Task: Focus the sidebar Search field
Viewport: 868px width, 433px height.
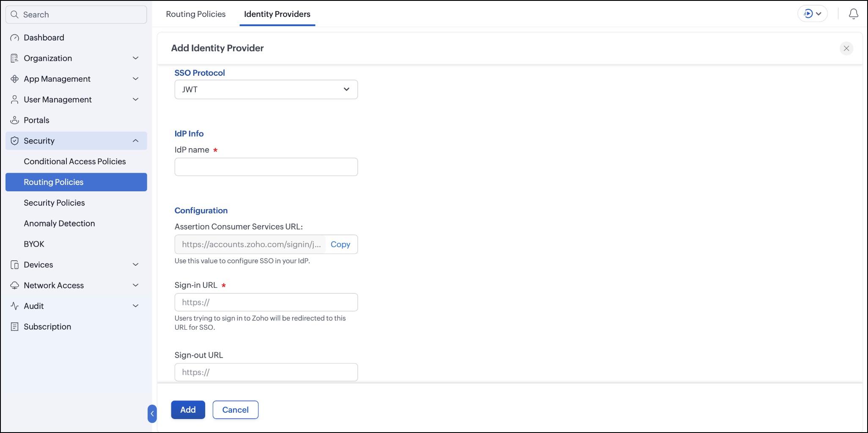Action: click(76, 14)
